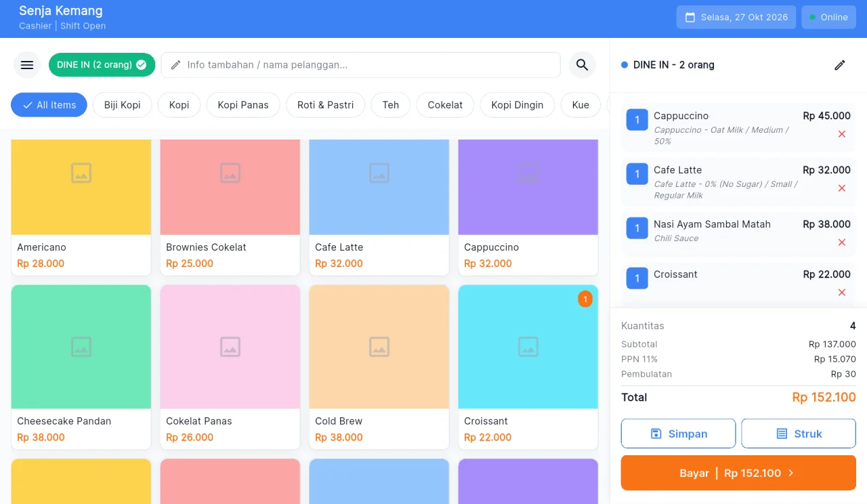Toggle the DINE IN (2 orang) chip

(x=102, y=65)
